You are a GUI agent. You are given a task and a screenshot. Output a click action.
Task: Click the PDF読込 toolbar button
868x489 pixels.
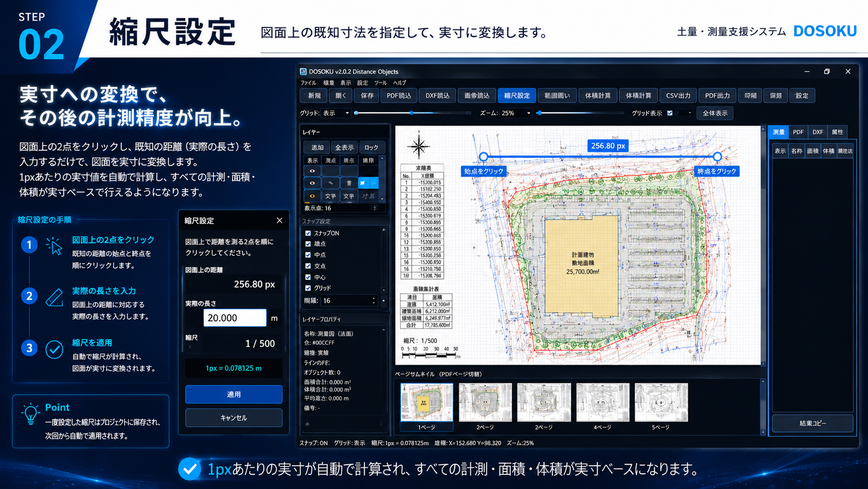pos(399,96)
